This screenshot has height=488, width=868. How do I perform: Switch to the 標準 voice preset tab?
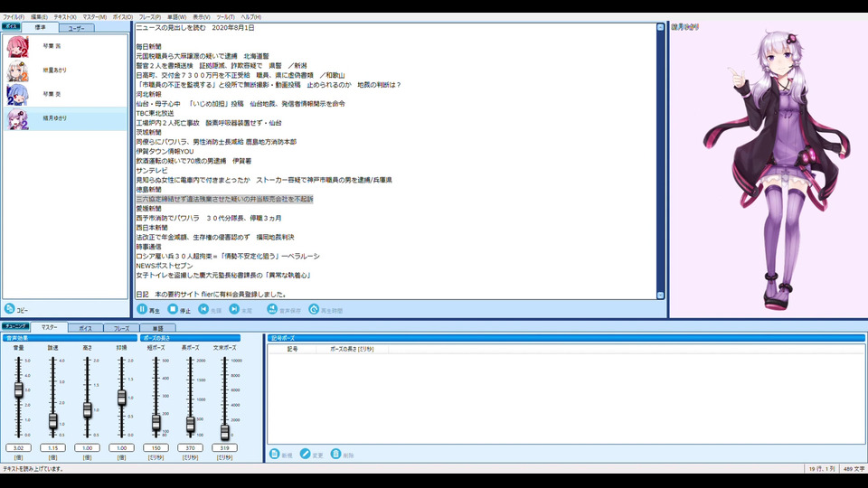(x=41, y=27)
